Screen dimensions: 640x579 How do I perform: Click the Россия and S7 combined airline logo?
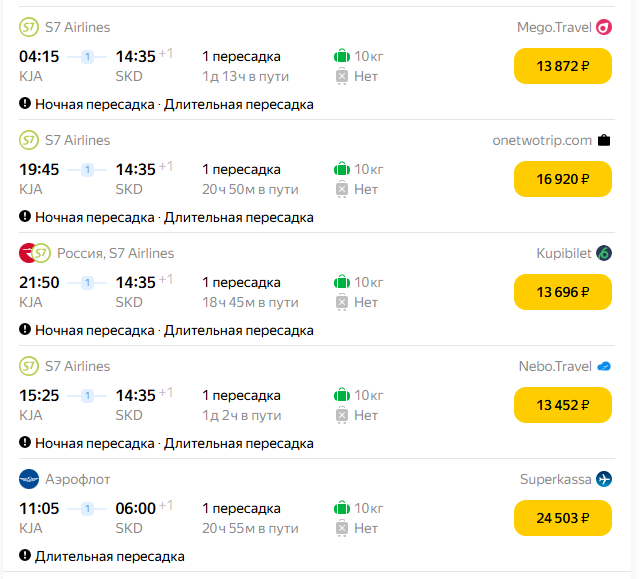[x=35, y=253]
